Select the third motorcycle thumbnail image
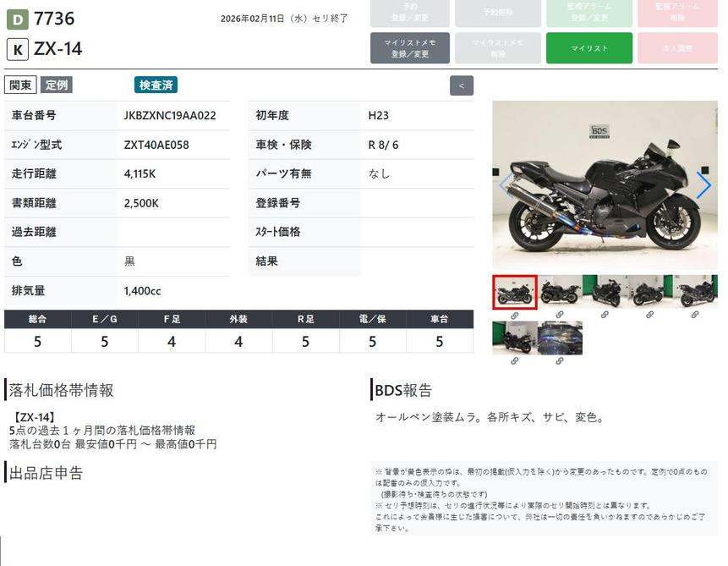This screenshot has width=728, height=566. point(605,292)
